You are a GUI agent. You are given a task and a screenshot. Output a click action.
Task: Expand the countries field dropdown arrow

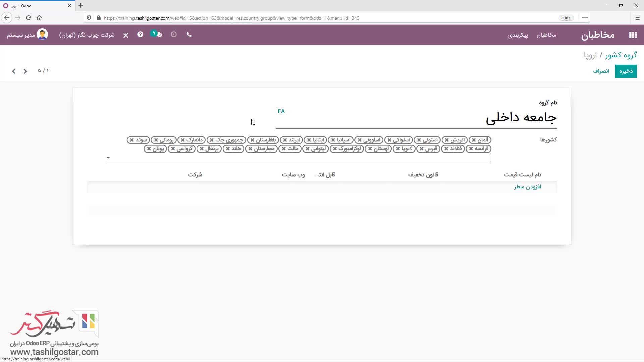coord(108,158)
